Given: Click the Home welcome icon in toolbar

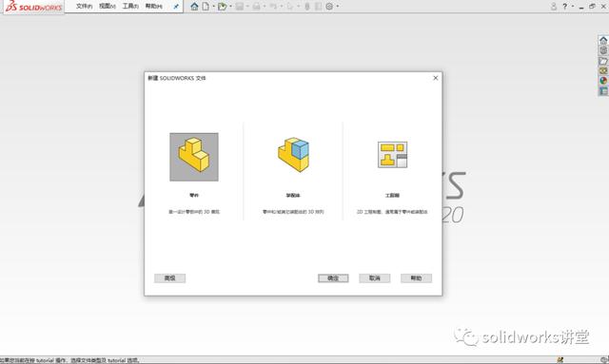Looking at the screenshot, I should 194,7.
